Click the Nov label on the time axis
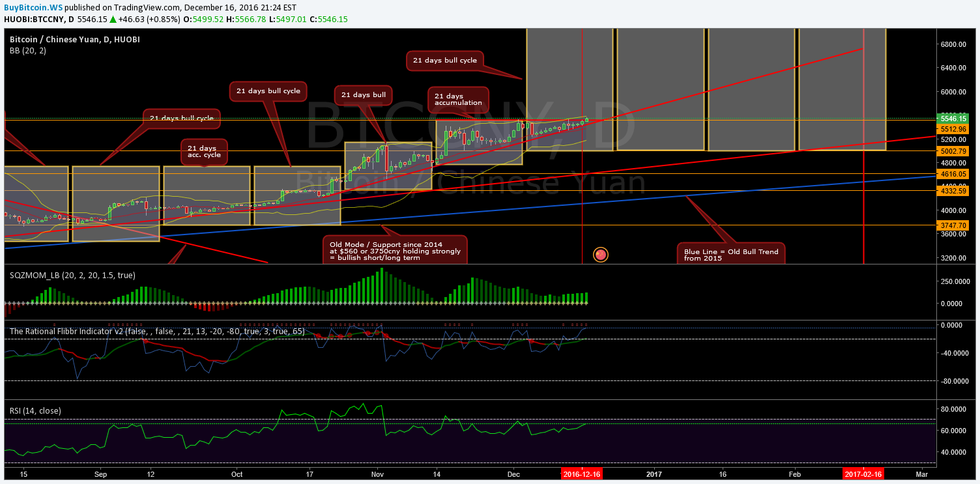Screen dimensions: 980x484 click(x=376, y=474)
